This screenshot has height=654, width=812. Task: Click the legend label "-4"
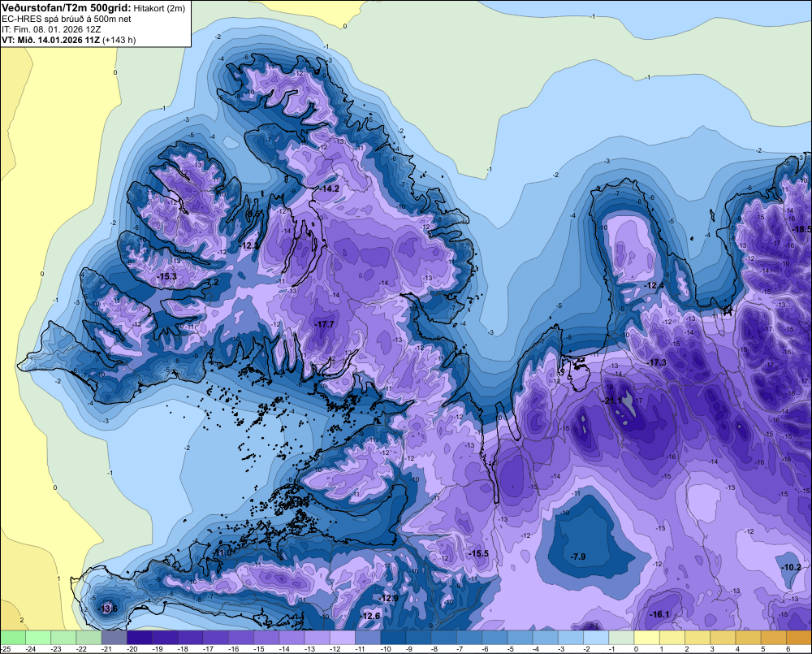(536, 649)
